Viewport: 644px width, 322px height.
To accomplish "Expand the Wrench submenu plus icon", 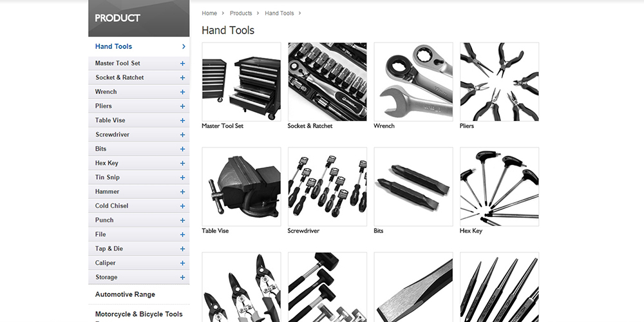I will (182, 92).
